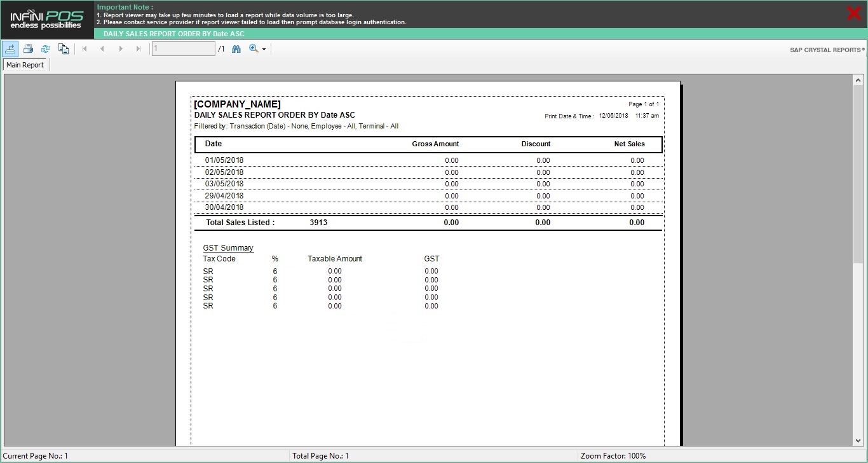
Task: Click the Total Sales Listed label
Action: 240,223
